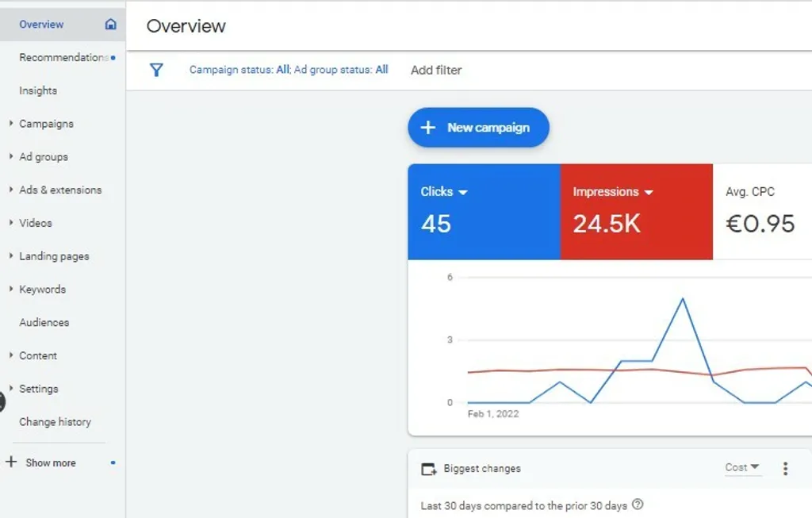The image size is (812, 518).
Task: Toggle the Avg. CPC metric card
Action: (761, 212)
